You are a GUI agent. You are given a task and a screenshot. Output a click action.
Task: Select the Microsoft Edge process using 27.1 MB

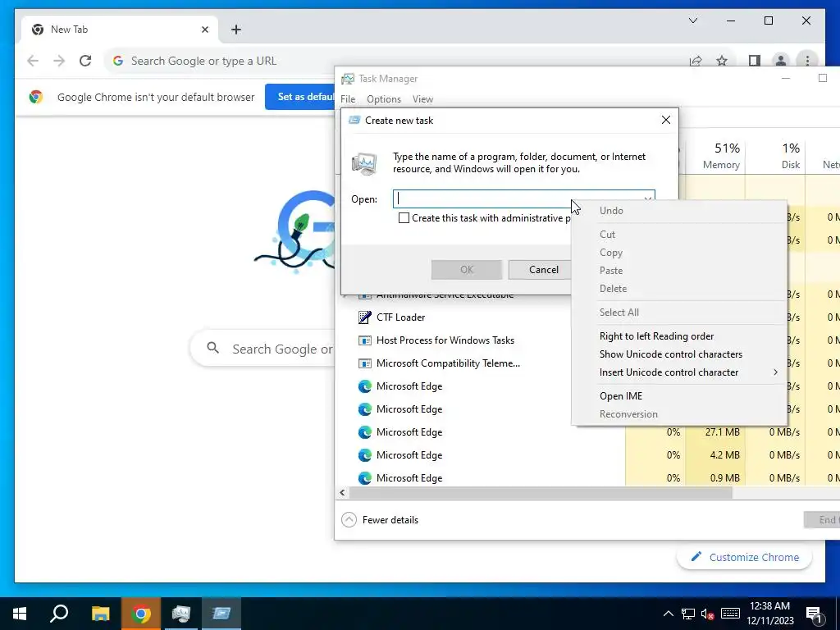click(x=409, y=431)
